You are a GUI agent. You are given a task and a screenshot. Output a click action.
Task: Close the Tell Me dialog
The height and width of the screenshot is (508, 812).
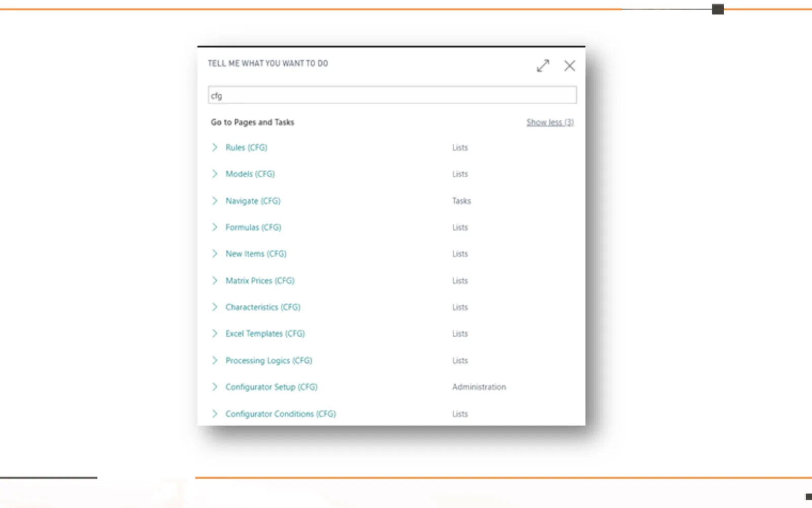tap(569, 66)
